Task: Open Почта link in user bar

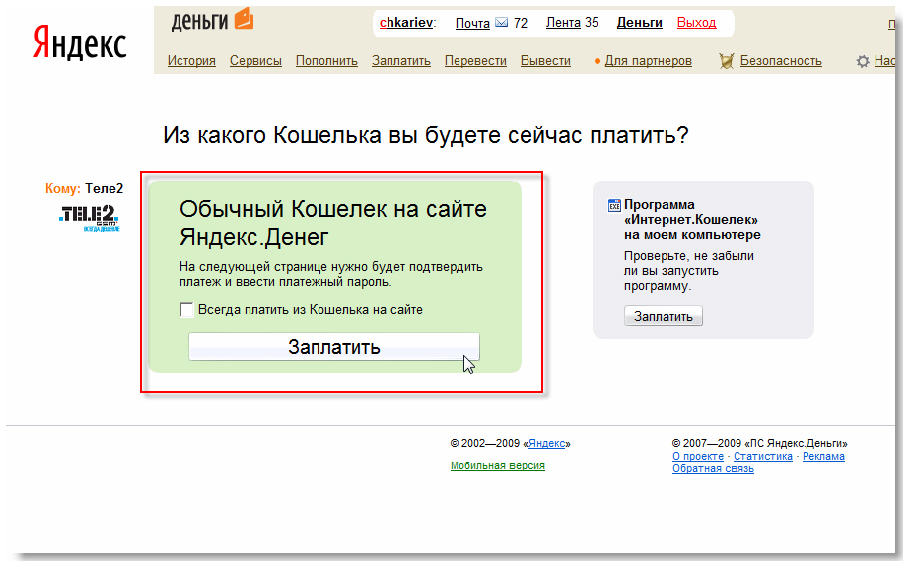Action: [473, 23]
